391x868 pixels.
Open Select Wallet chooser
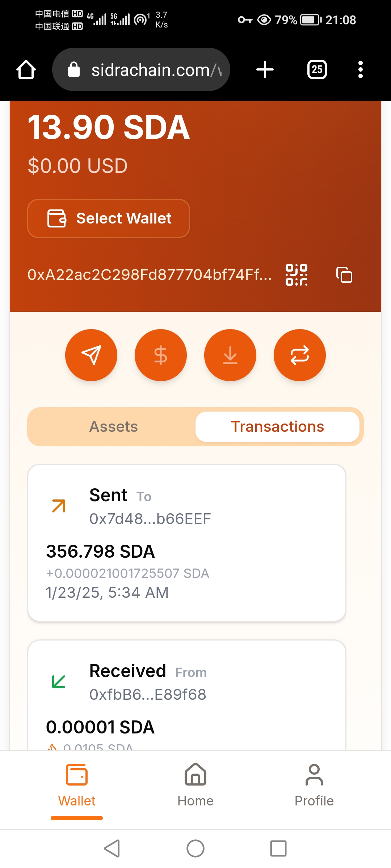[x=109, y=218]
